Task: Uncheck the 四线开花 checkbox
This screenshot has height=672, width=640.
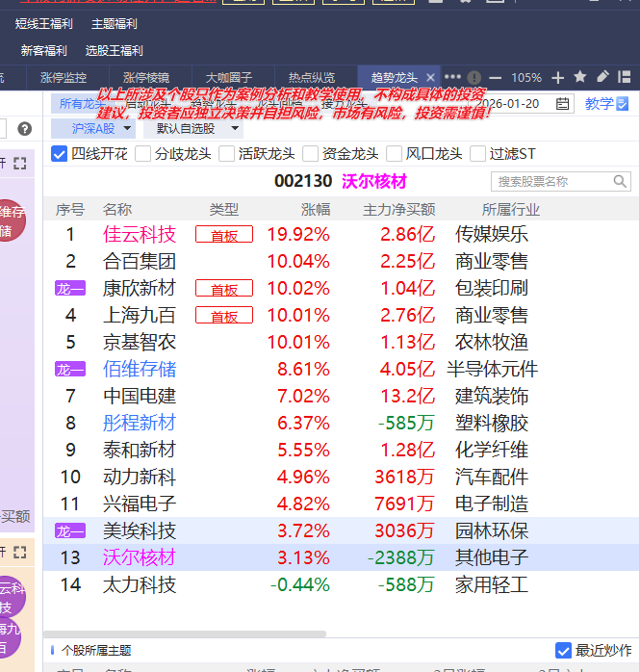Action: [x=59, y=153]
